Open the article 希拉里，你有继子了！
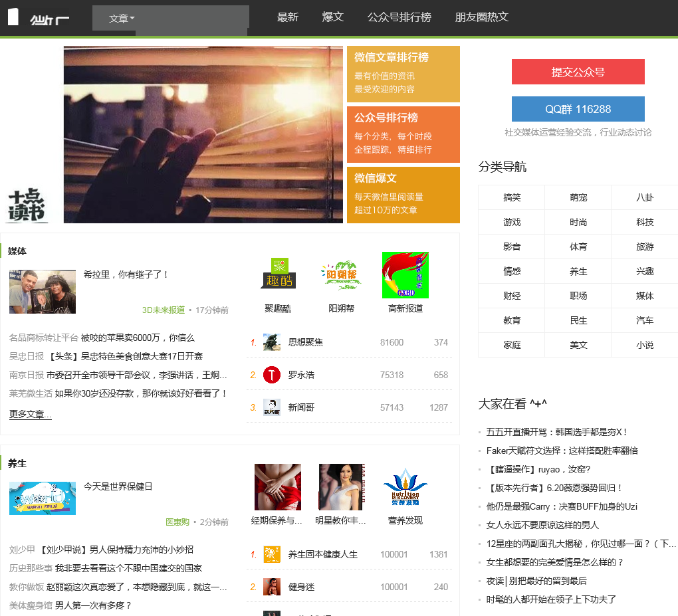The width and height of the screenshot is (678, 616). (x=126, y=274)
